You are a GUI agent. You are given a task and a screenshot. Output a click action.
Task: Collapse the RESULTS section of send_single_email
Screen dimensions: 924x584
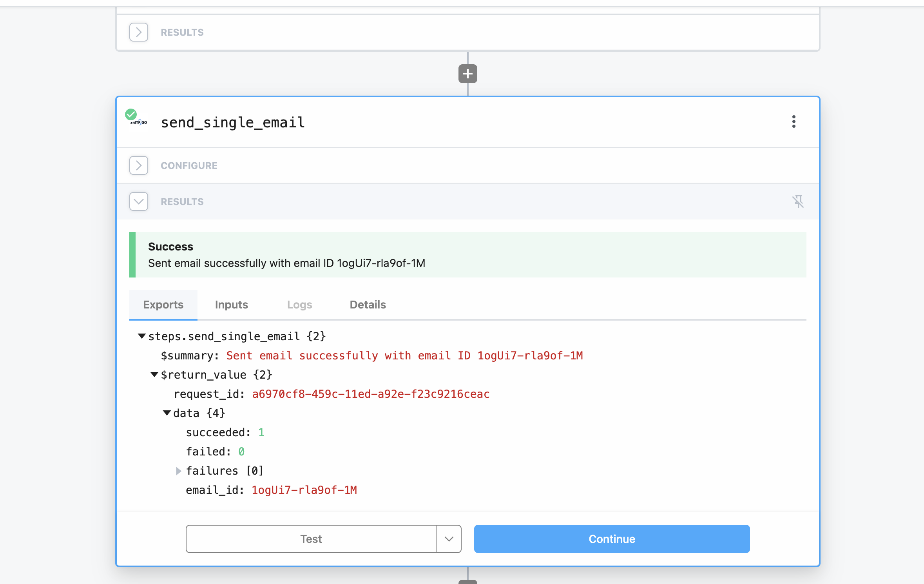coord(139,201)
